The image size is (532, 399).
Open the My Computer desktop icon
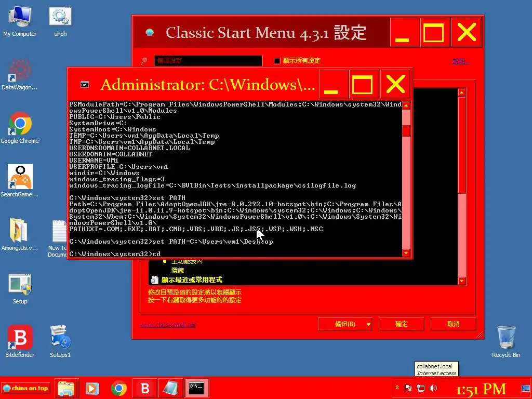coord(20,21)
